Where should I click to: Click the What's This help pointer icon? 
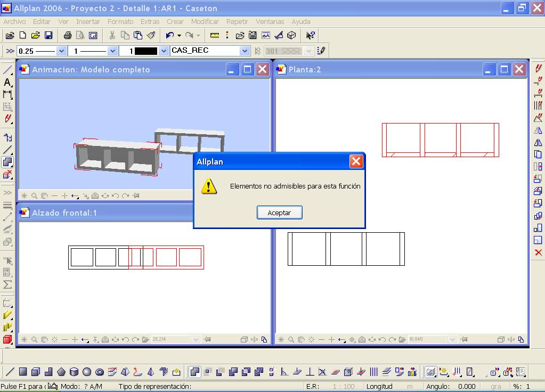click(310, 35)
